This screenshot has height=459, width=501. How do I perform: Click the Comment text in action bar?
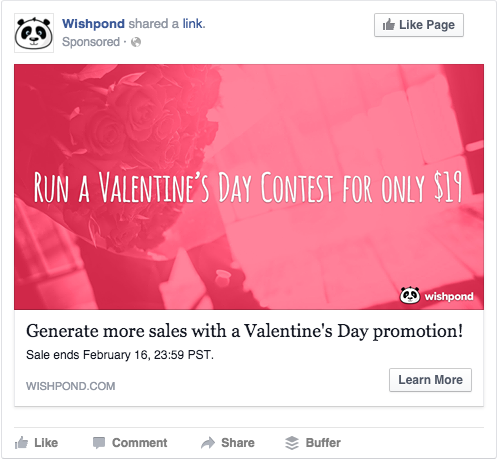140,443
